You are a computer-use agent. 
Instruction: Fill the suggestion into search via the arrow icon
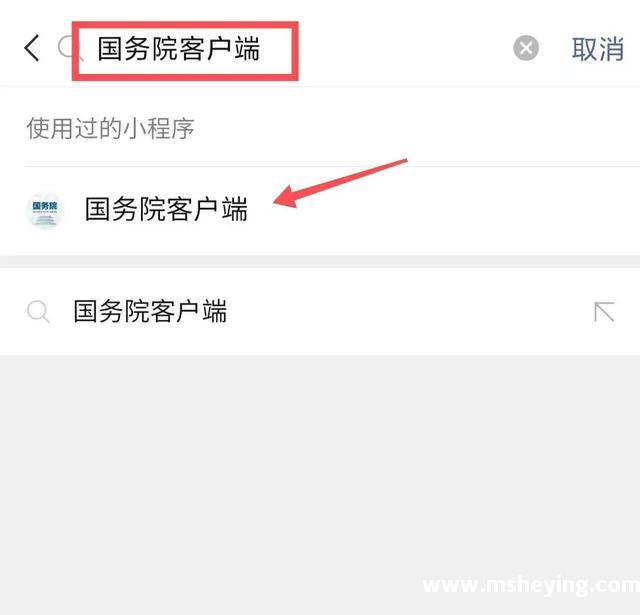pos(604,312)
